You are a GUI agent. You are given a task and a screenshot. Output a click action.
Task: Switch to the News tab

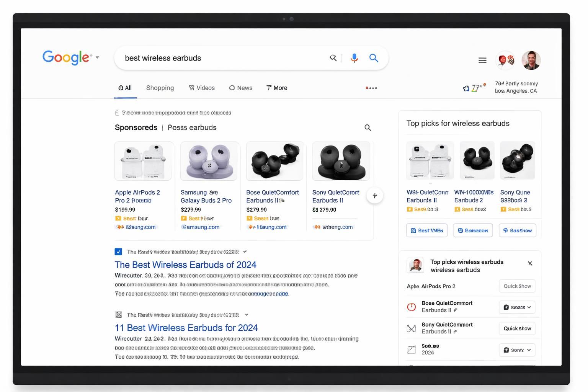pos(241,88)
